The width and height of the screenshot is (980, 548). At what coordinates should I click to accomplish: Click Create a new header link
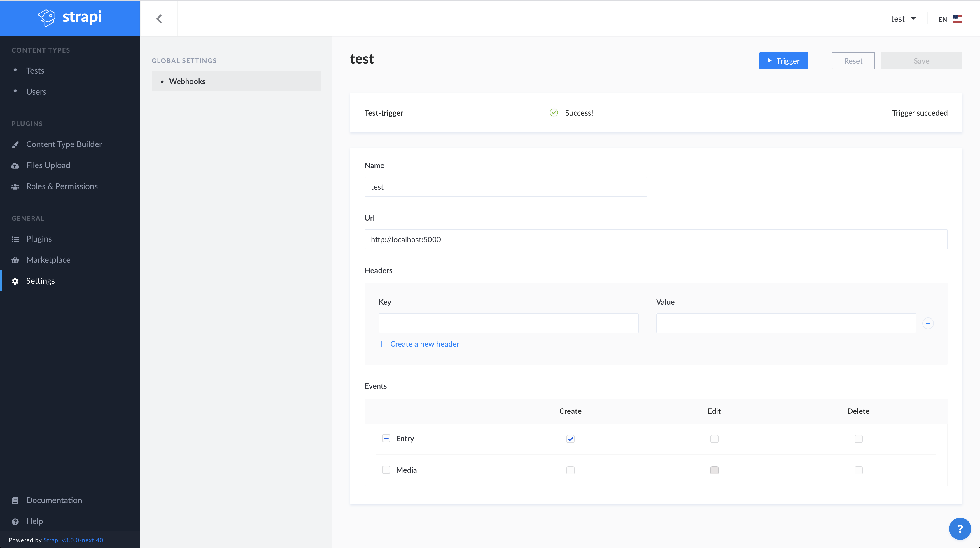pos(424,344)
